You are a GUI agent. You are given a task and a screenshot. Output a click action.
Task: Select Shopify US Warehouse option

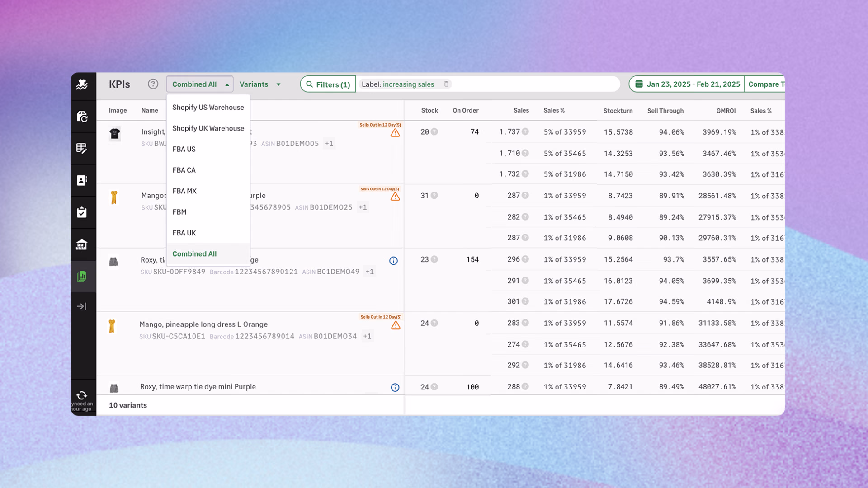(x=208, y=107)
